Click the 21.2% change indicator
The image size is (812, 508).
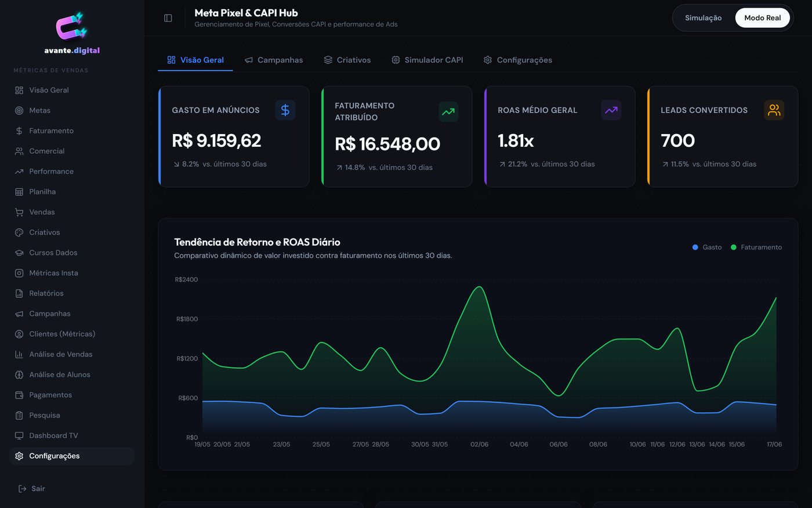(x=513, y=164)
